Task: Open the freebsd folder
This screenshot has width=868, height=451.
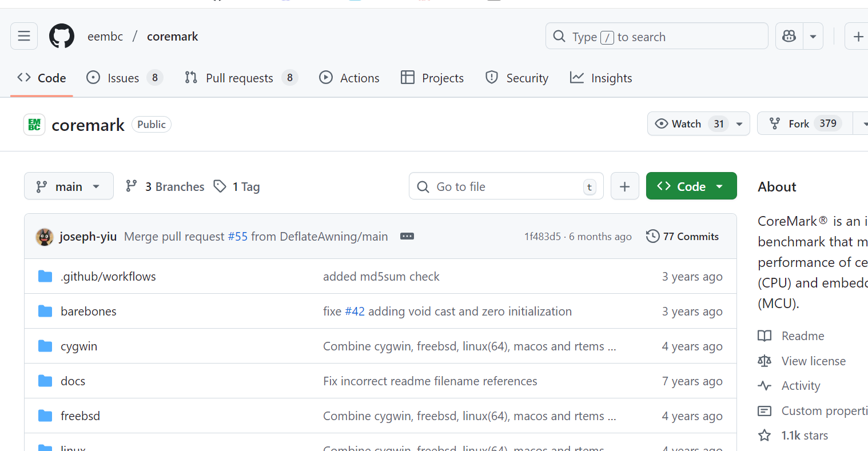Action: click(81, 416)
